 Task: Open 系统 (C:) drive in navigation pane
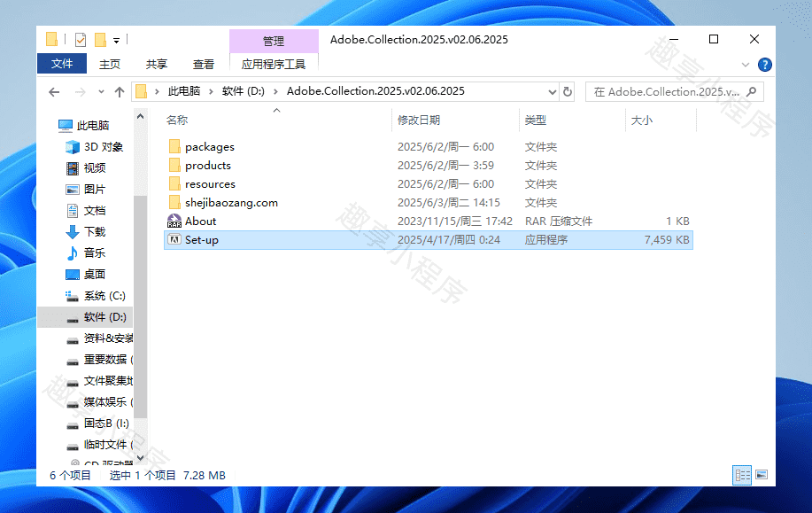(104, 295)
